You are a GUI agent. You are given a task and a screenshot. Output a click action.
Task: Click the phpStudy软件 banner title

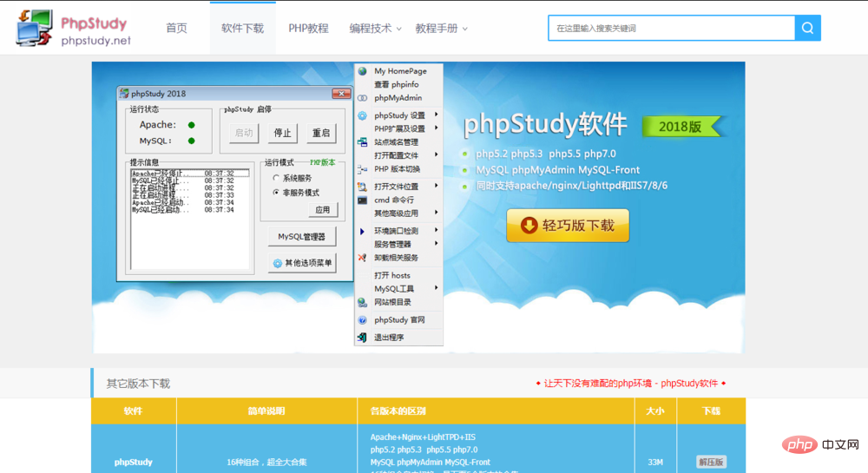coord(545,125)
